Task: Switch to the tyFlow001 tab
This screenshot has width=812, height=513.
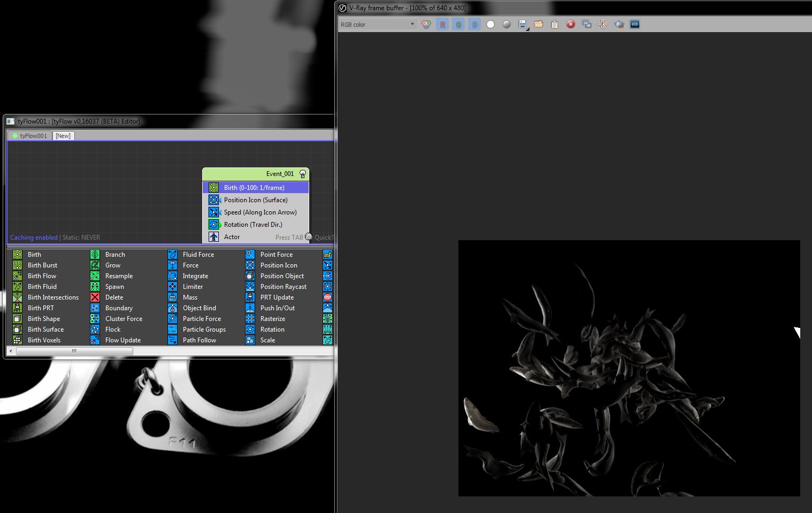Action: 30,136
